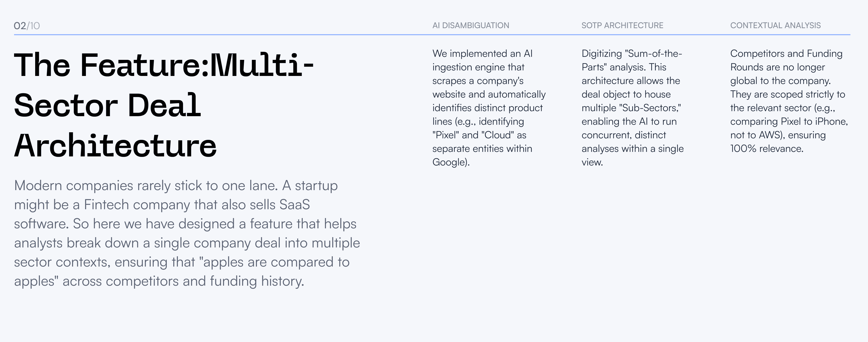Viewport: 868px width, 342px height.
Task: Click the 'multiple "Sub-Sectors,"' line
Action: pyautogui.click(x=631, y=108)
